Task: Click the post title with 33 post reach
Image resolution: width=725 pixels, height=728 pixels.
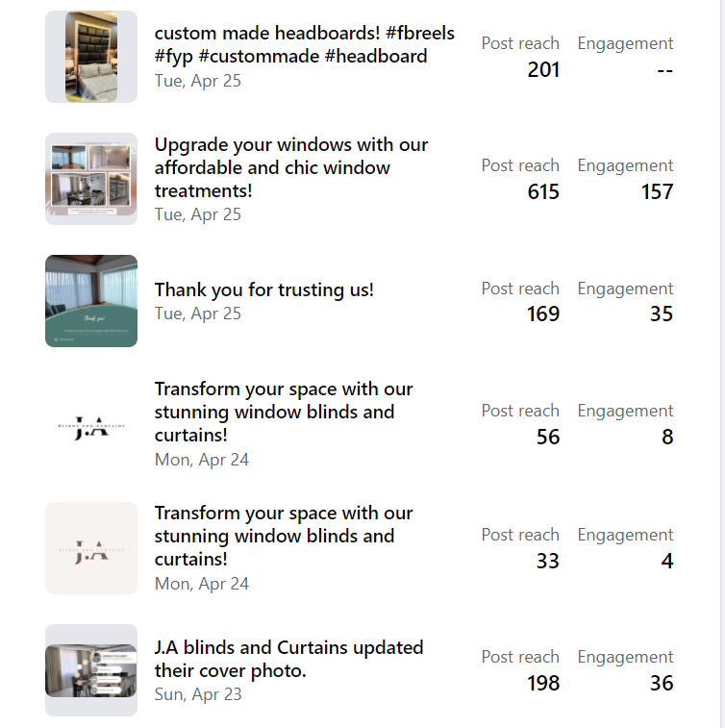Action: (284, 536)
